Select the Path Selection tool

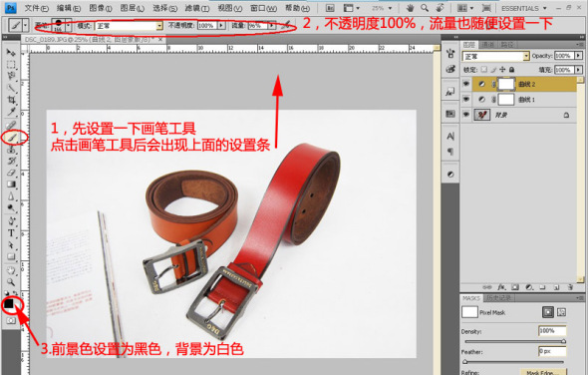(11, 245)
